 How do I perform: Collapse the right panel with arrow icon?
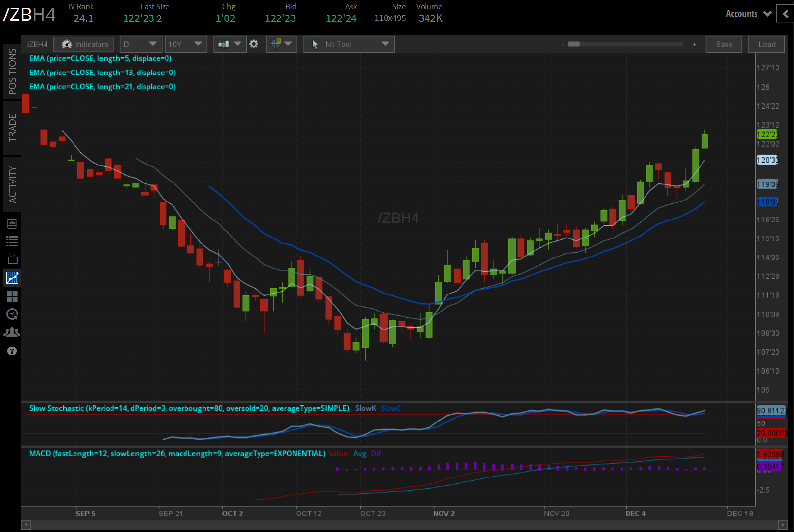(x=785, y=14)
